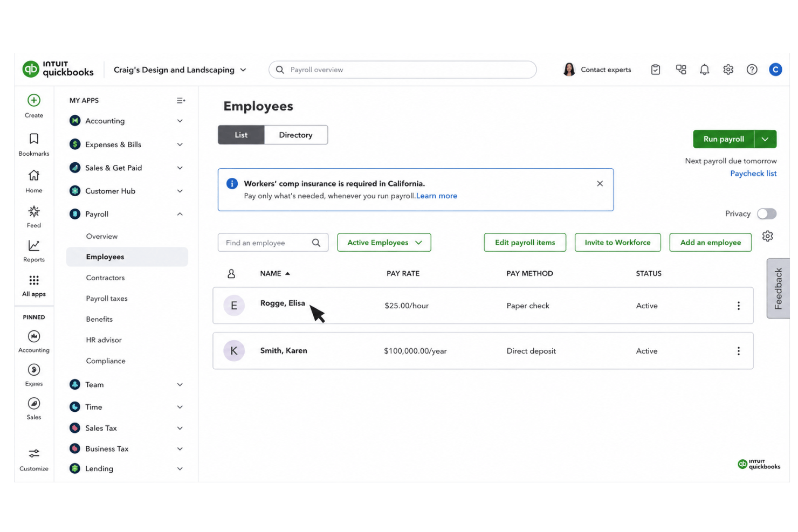The image size is (798, 532).
Task: Open All apps grid icon
Action: click(x=33, y=280)
